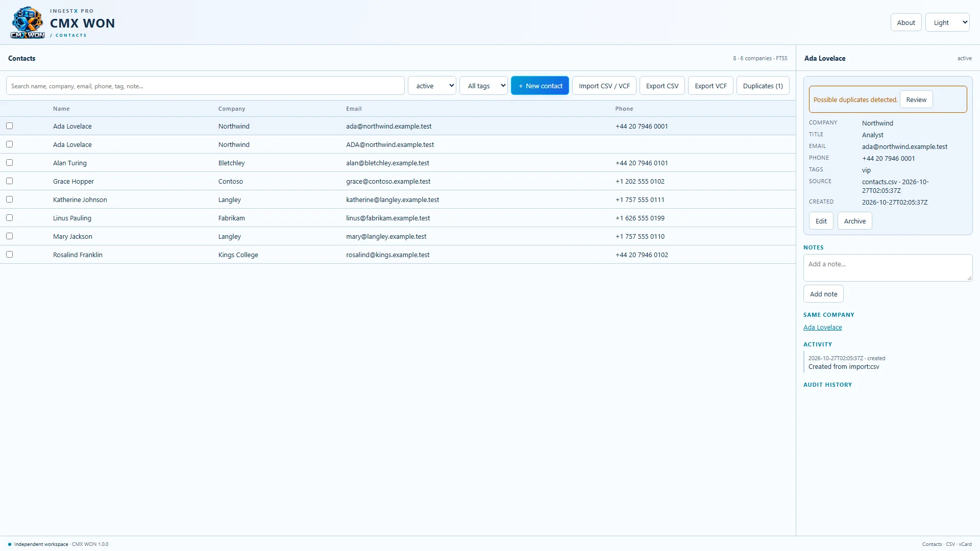Click the Contoso company cell
This screenshot has width=980, height=551.
click(x=231, y=181)
